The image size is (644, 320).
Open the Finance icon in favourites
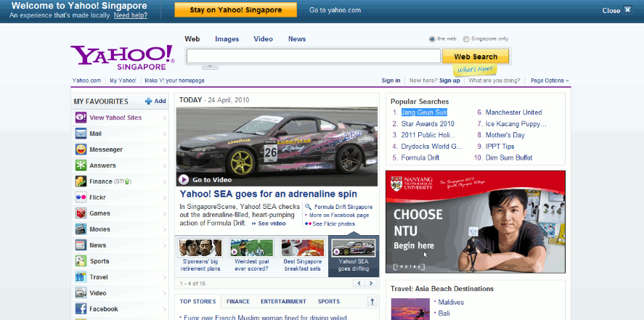pos(81,181)
